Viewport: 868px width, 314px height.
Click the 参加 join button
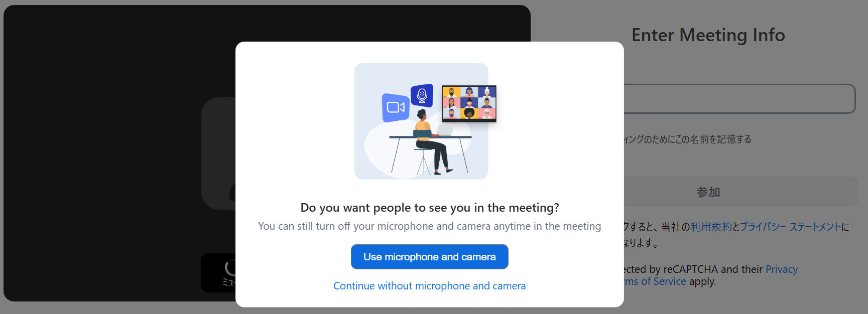point(741,192)
